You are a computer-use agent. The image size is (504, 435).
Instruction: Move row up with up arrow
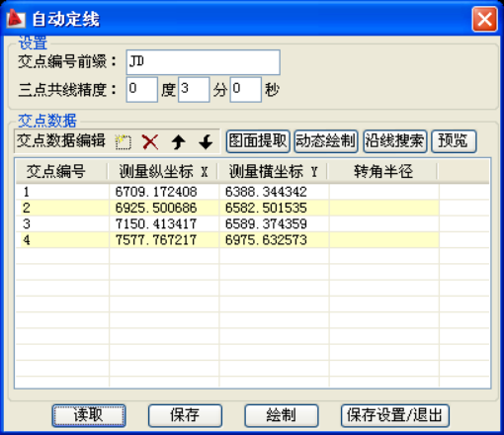click(x=178, y=142)
